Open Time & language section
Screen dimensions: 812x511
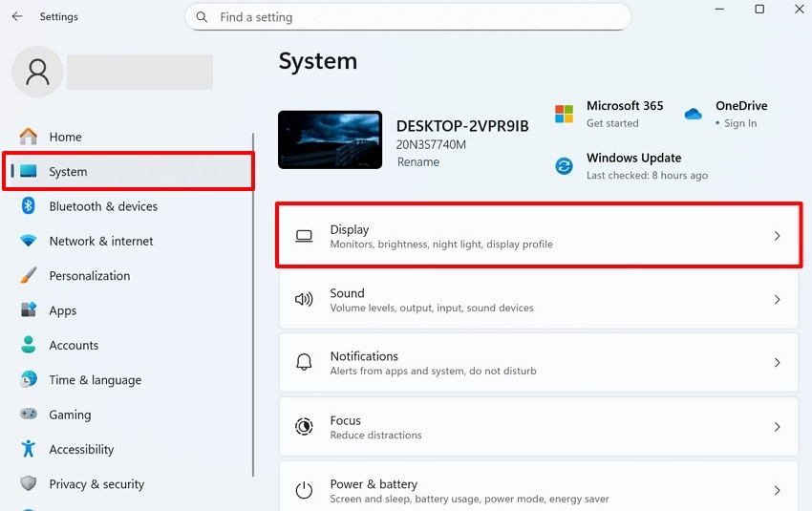pyautogui.click(x=95, y=380)
